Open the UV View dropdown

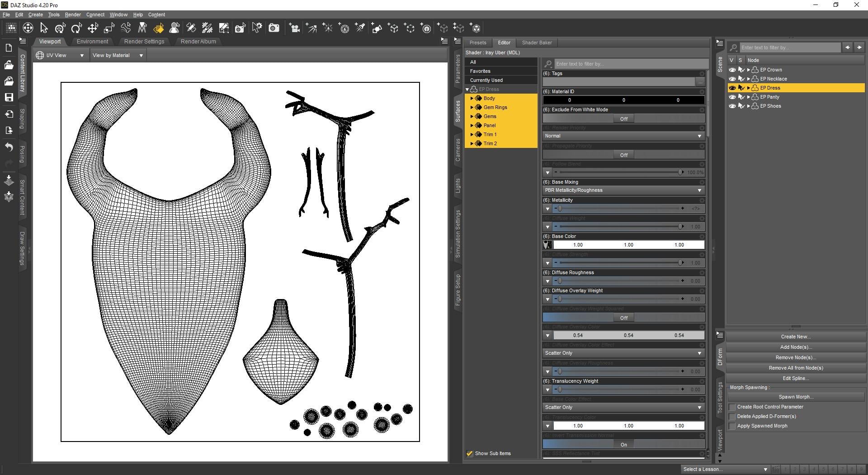click(x=60, y=55)
